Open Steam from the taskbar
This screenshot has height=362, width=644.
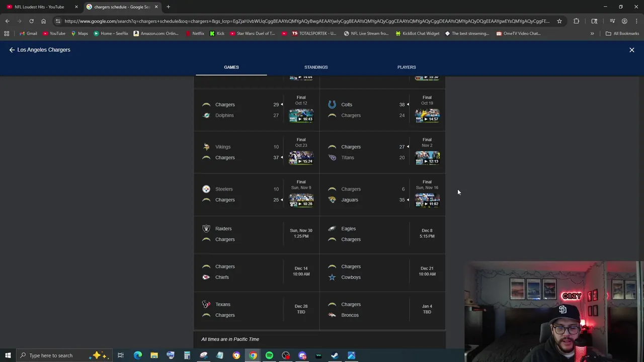pyautogui.click(x=335, y=355)
